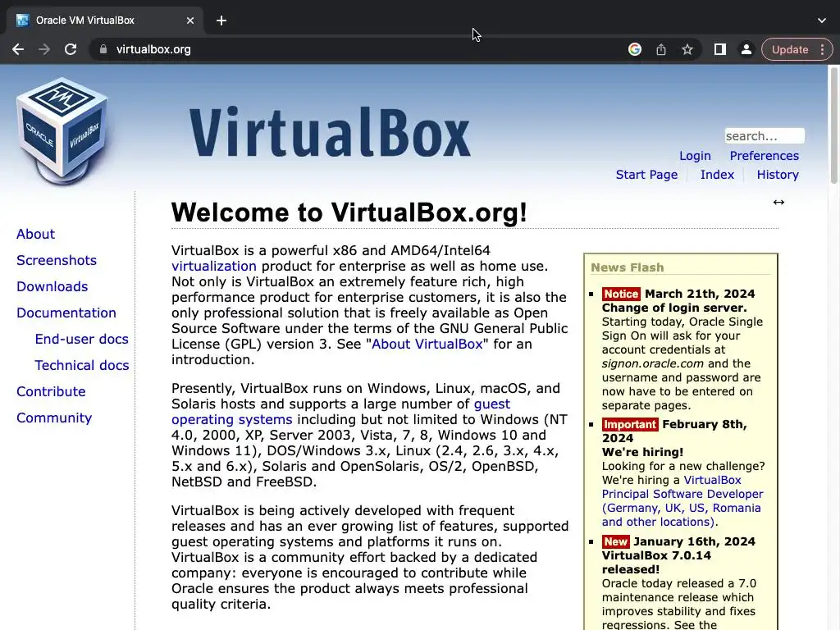Click the VirtualBox cube logo
This screenshot has height=630, width=840.
[62, 131]
